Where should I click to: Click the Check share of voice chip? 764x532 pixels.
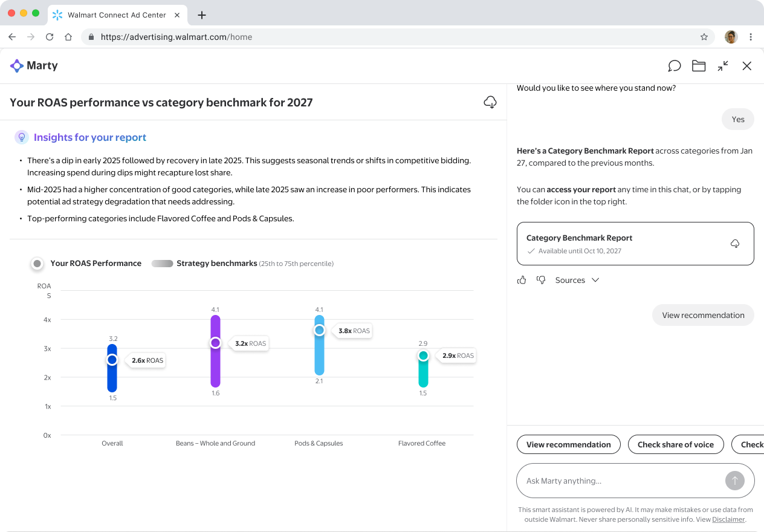click(x=676, y=444)
